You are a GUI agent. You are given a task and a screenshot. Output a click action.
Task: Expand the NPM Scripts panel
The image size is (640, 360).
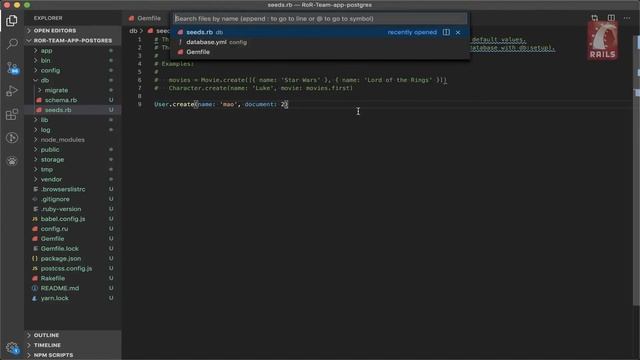click(73, 355)
